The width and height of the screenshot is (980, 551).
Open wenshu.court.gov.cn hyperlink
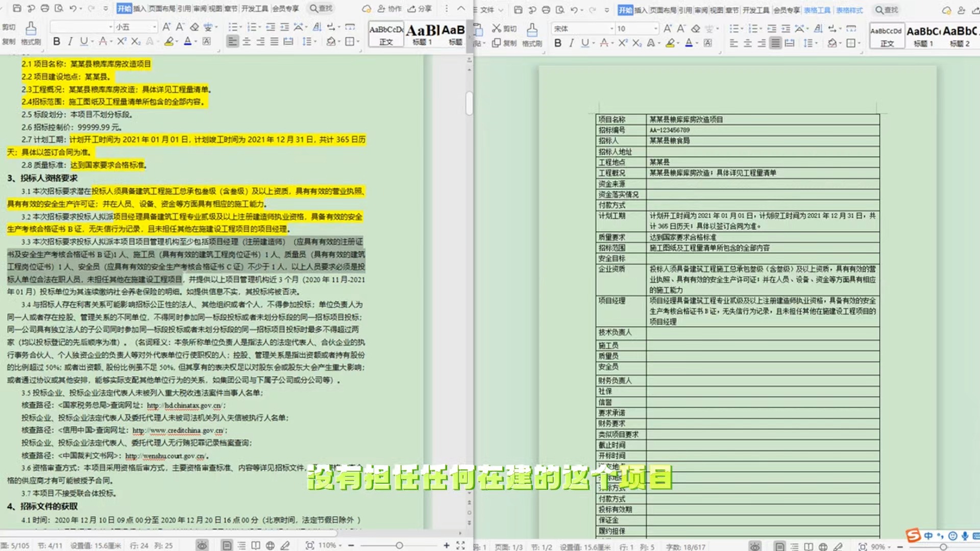(165, 456)
